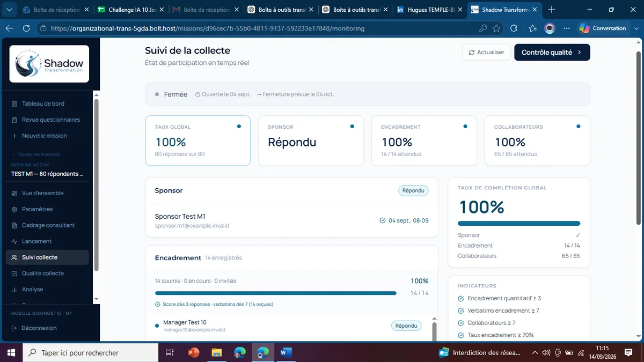Viewport: 644px width, 362px height.
Task: Open File Explorer from the taskbar
Action: pyautogui.click(x=217, y=352)
